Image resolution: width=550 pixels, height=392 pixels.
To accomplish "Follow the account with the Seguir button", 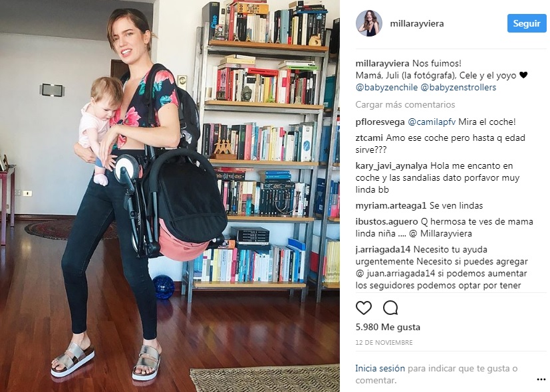I will [x=527, y=23].
